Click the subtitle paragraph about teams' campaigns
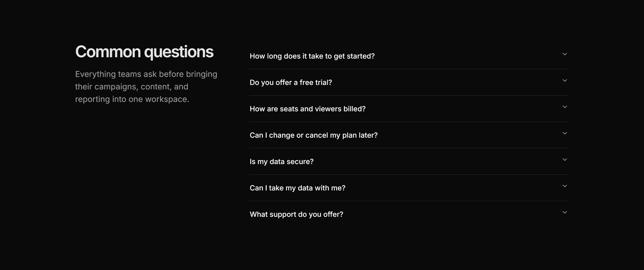The height and width of the screenshot is (270, 644). [x=146, y=86]
